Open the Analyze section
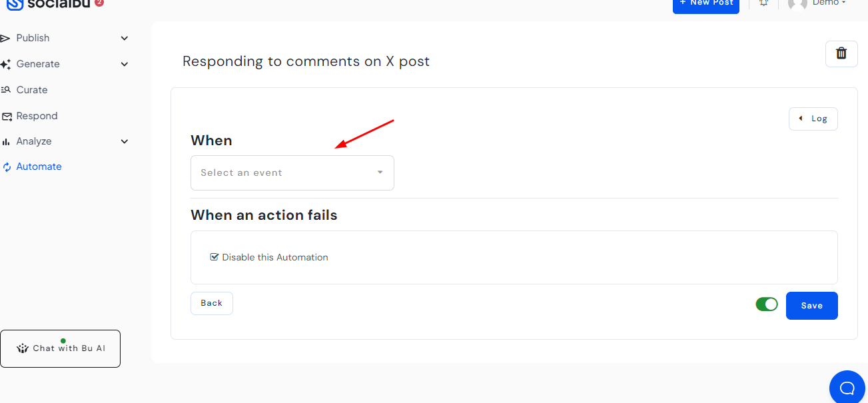 33,141
